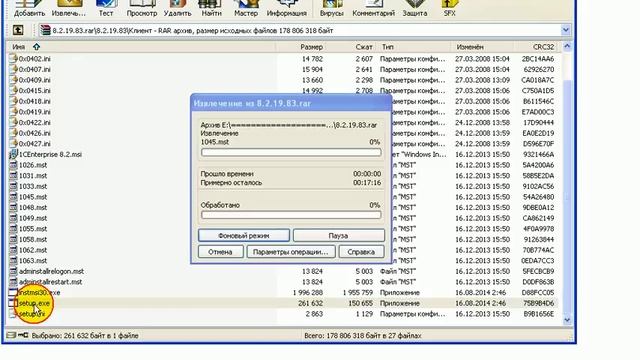Sort by the Сжат column header
The height and width of the screenshot is (360, 640).
[x=364, y=47]
